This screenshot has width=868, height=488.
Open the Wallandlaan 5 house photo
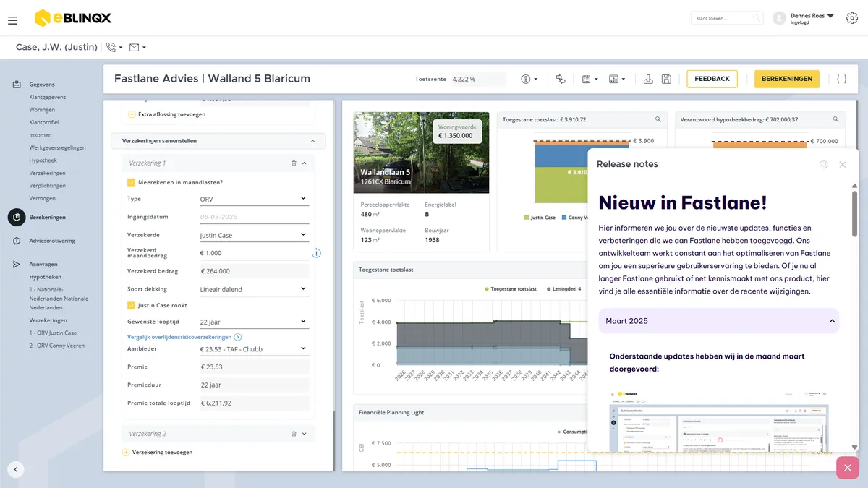coord(421,153)
